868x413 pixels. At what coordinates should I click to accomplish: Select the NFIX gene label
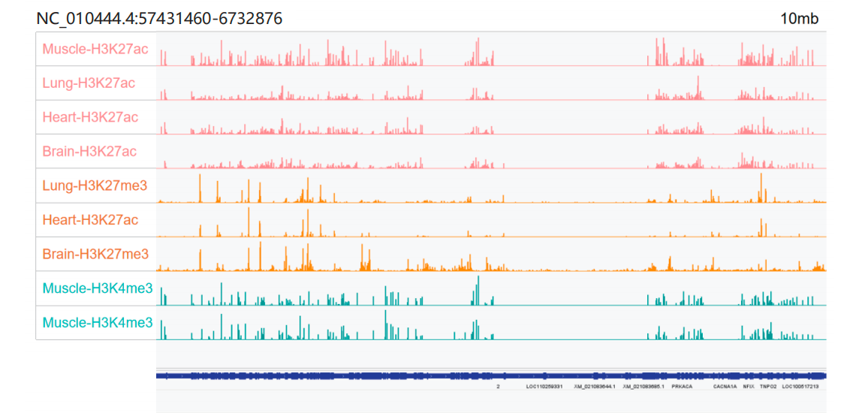[x=748, y=387]
